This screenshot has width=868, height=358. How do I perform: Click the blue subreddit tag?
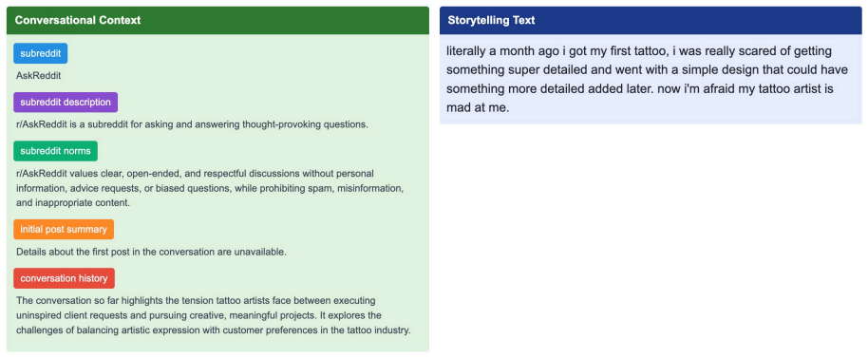41,54
